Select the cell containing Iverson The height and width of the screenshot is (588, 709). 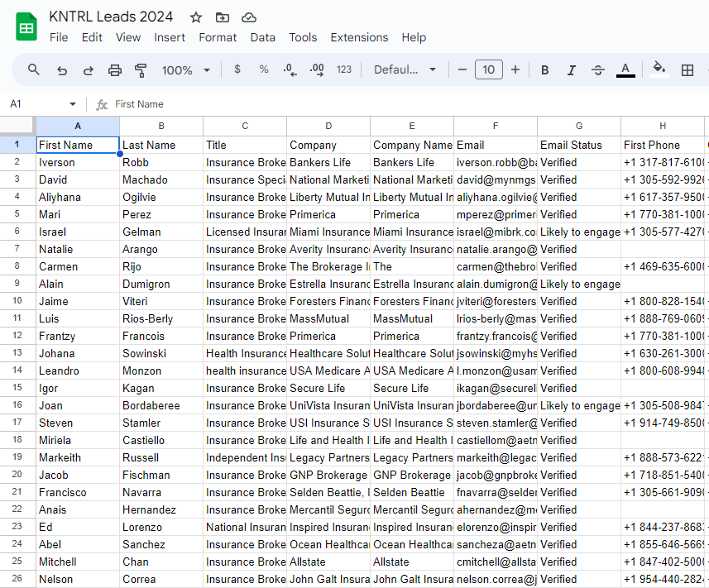78,162
